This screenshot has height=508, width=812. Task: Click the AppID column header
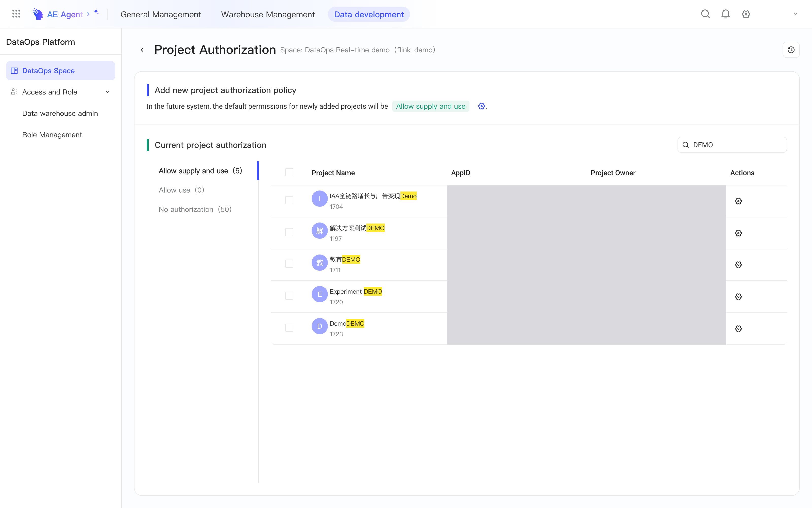(x=460, y=173)
